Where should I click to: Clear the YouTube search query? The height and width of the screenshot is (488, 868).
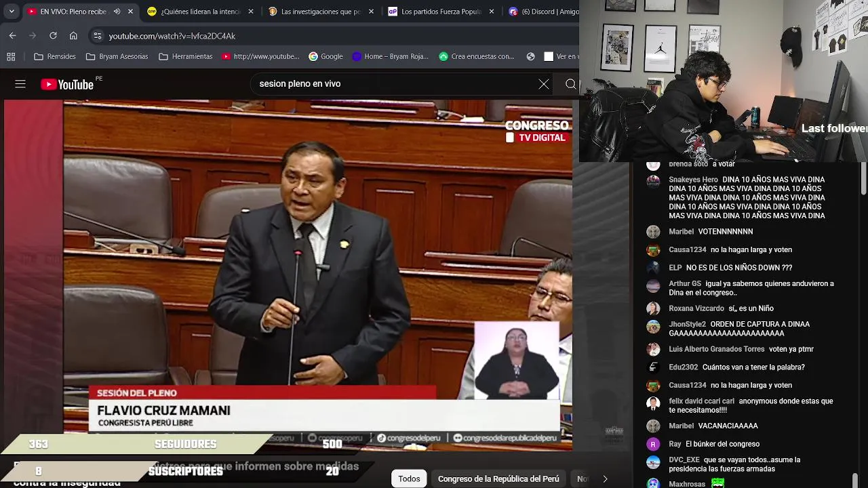pos(544,84)
